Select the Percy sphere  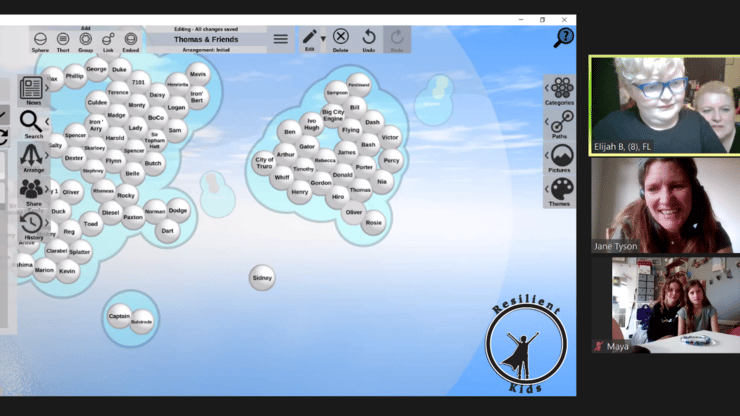click(391, 161)
